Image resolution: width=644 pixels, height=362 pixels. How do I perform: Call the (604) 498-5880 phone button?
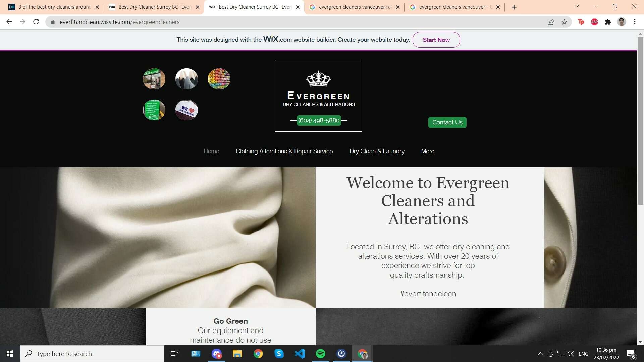(319, 120)
